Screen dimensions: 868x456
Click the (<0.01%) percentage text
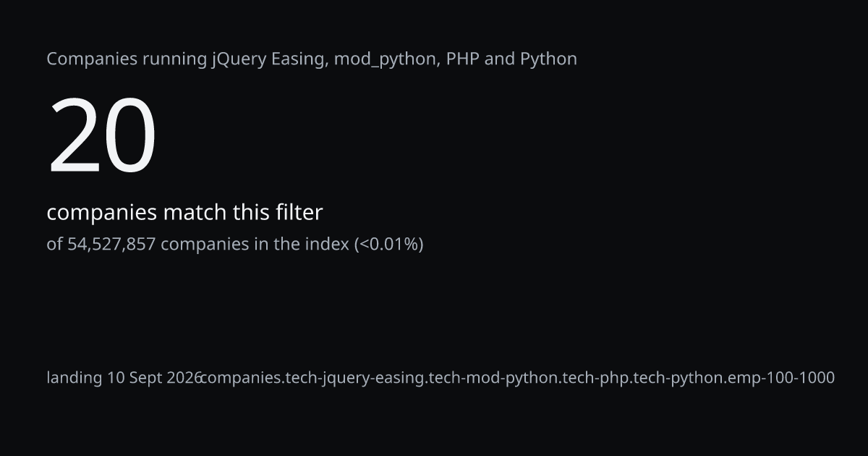click(x=388, y=244)
